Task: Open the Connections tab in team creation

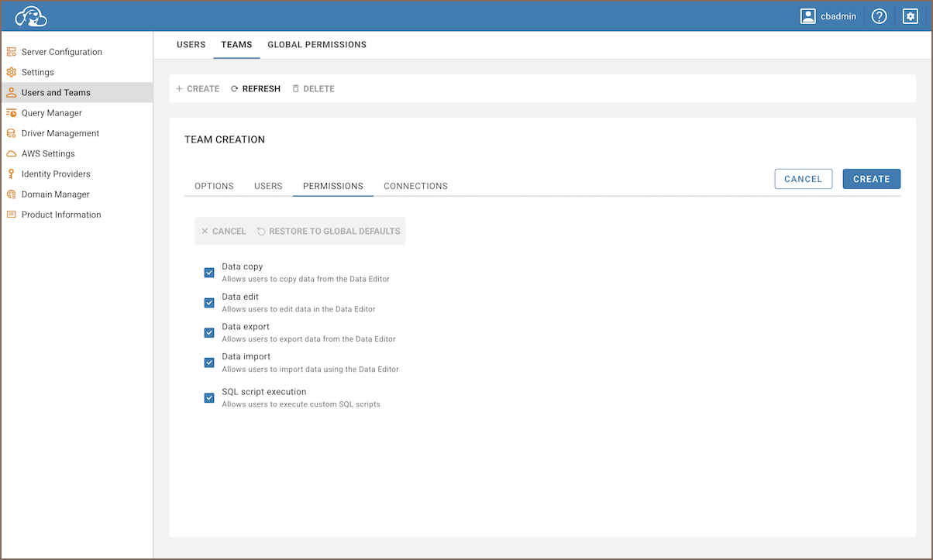Action: tap(415, 187)
